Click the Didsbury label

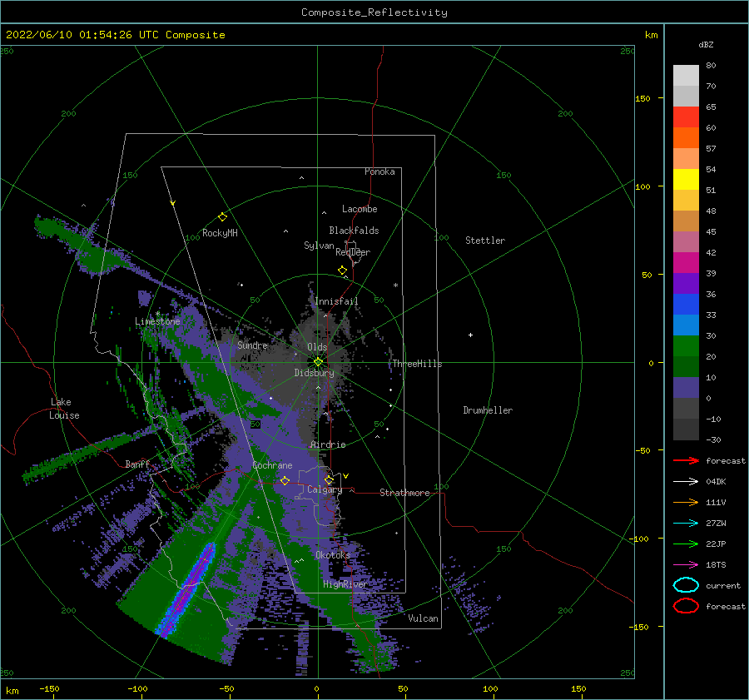click(x=314, y=373)
